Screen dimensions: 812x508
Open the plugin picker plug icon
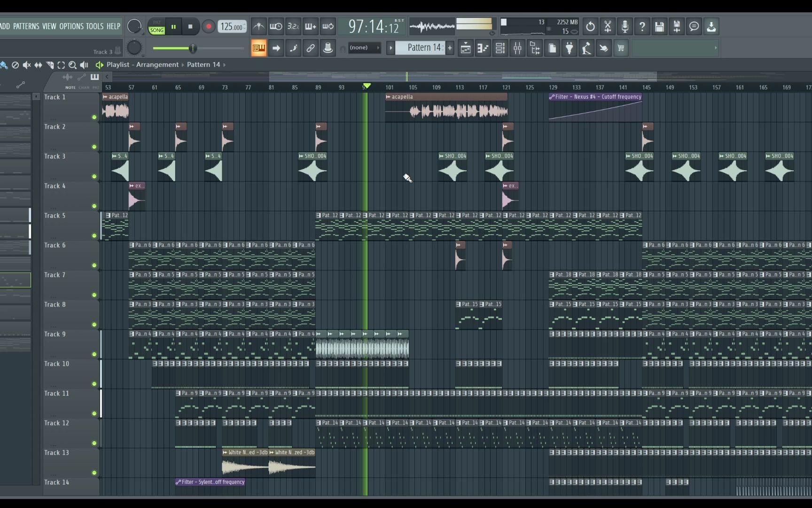(570, 48)
